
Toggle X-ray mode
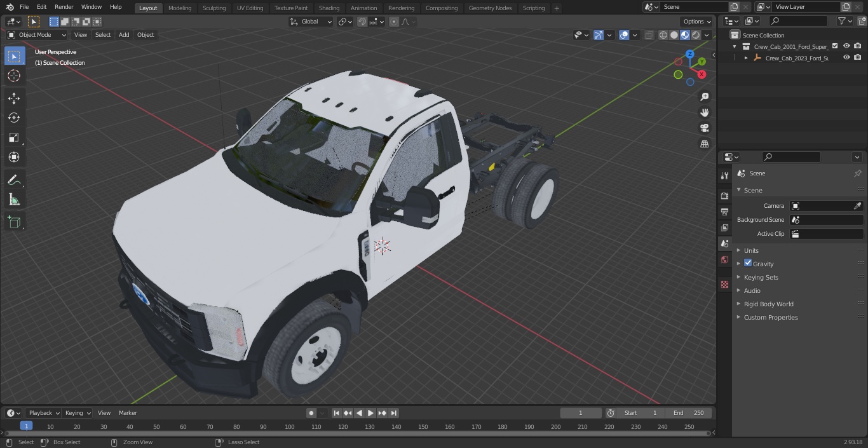(649, 35)
